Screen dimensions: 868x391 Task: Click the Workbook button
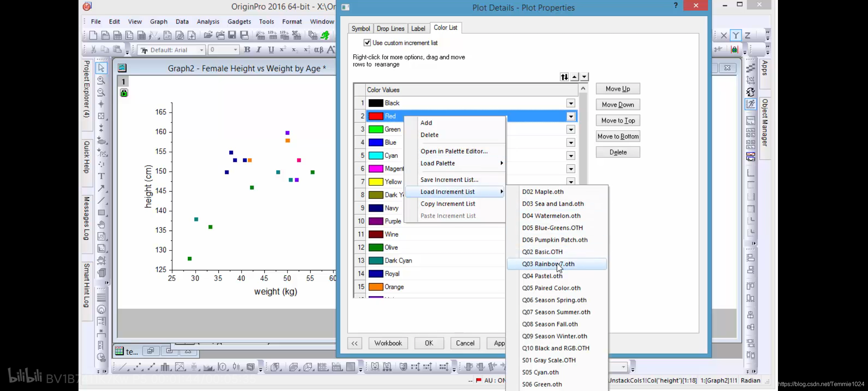point(388,343)
